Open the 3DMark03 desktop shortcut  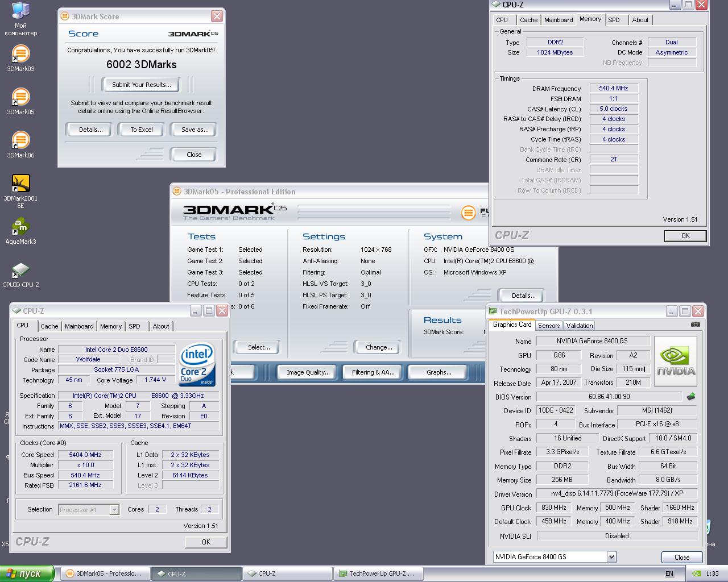pos(20,59)
